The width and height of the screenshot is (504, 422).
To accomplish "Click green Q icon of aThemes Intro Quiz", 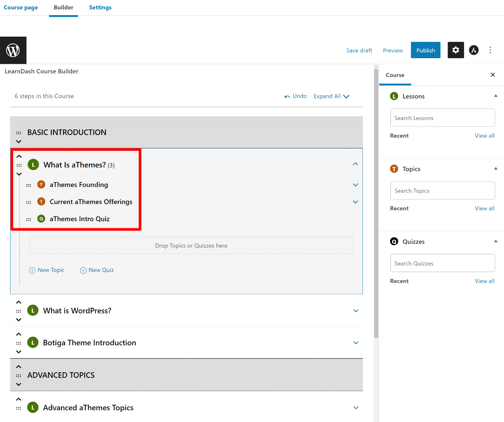I will (x=41, y=219).
